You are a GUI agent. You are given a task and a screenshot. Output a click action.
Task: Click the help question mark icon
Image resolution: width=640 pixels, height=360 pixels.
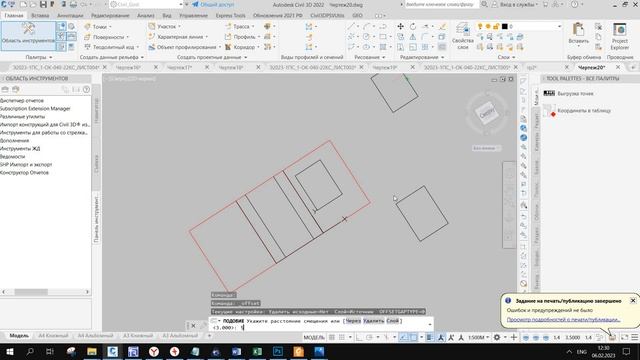point(575,4)
